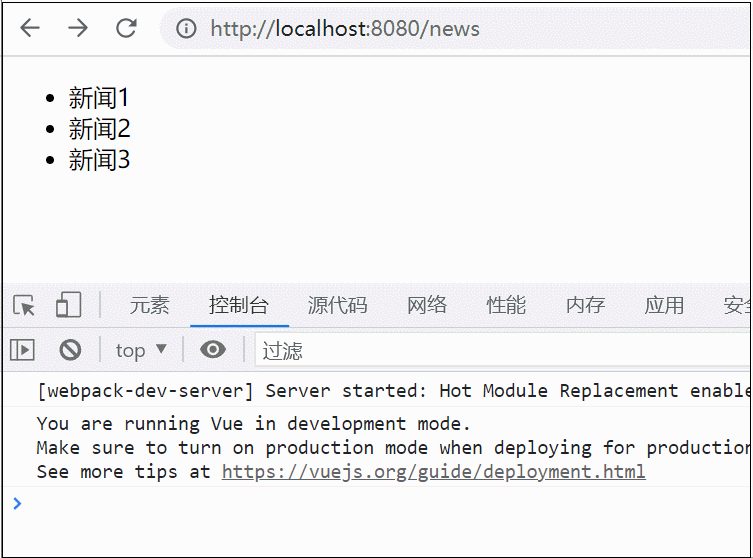The width and height of the screenshot is (753, 558).
Task: Click the site info icon in address bar
Action: (186, 29)
